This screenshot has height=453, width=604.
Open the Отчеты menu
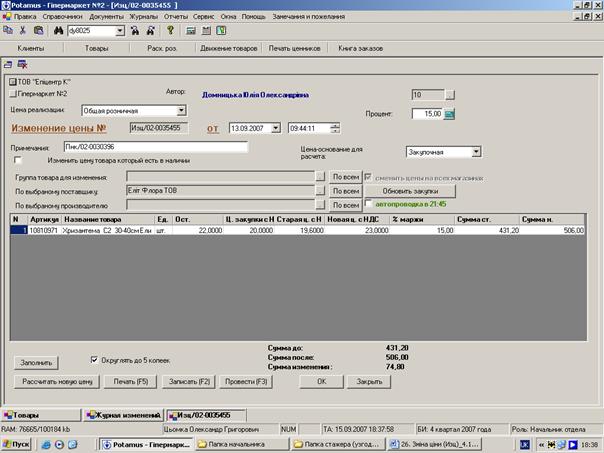(176, 17)
